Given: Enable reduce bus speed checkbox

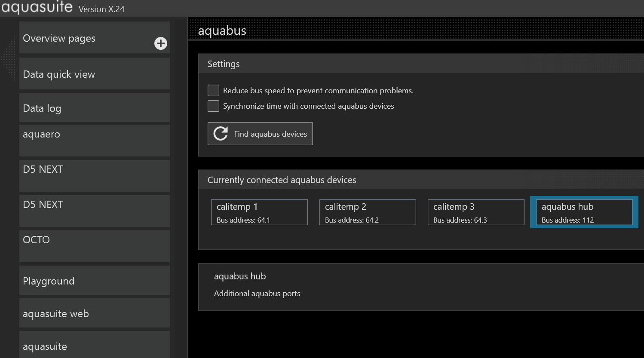Looking at the screenshot, I should (x=213, y=90).
